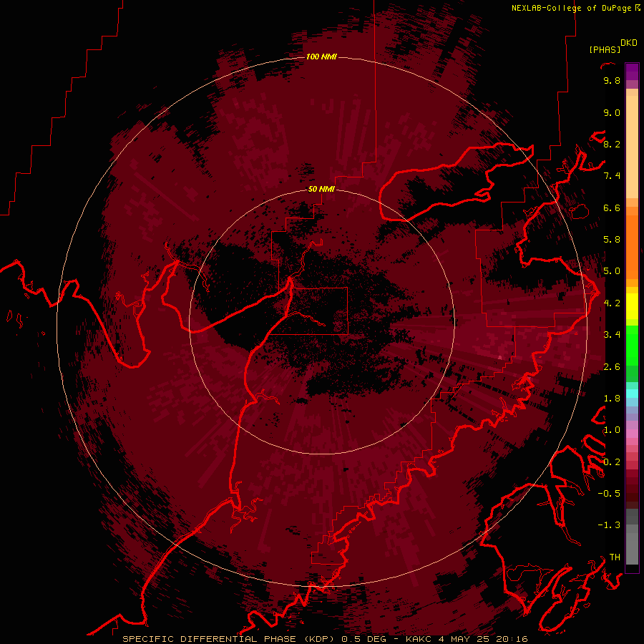Click the 2.6 legend value
The width and height of the screenshot is (644, 644).
[x=612, y=367]
